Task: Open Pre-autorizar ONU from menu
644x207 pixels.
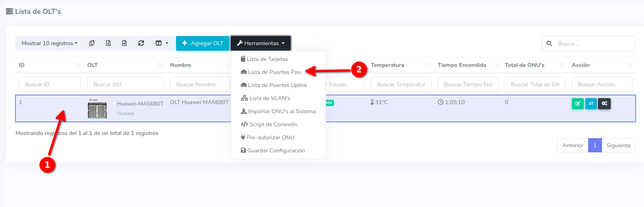Action: click(270, 137)
